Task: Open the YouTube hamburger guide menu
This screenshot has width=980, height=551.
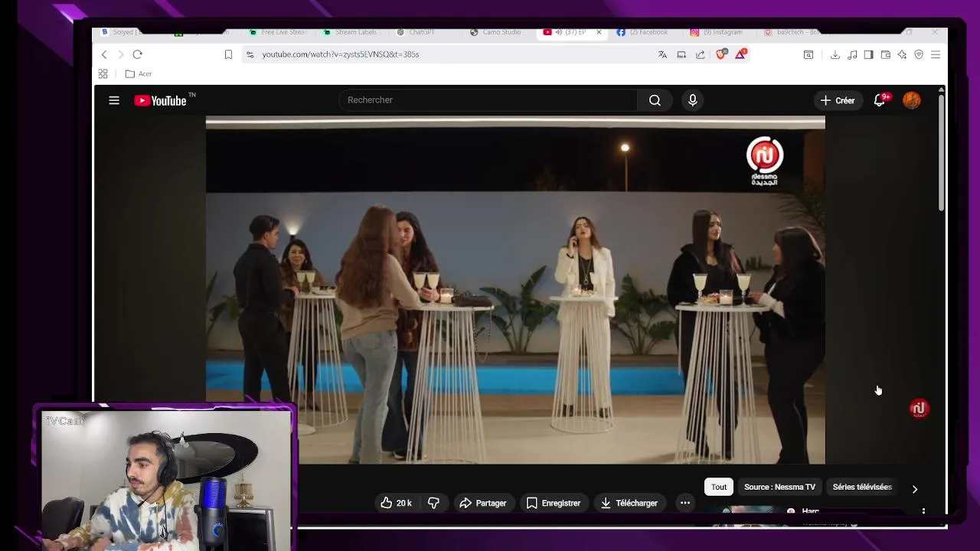Action: tap(114, 100)
